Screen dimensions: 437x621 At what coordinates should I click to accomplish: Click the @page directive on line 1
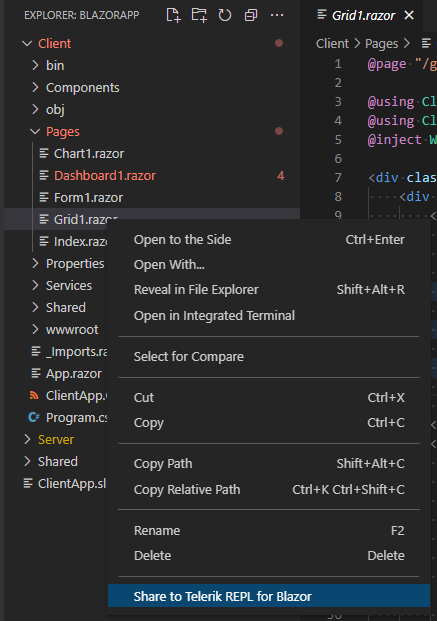[x=387, y=64]
